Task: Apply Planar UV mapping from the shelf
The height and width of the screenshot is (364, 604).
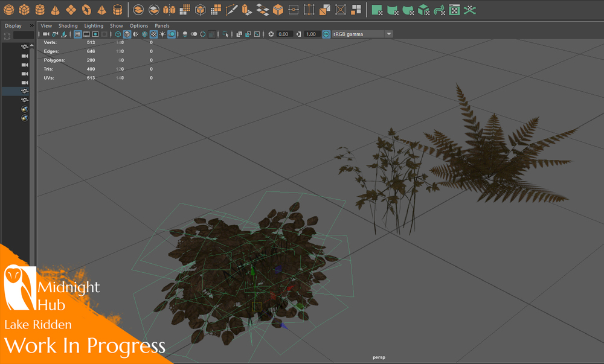Action: pos(377,10)
